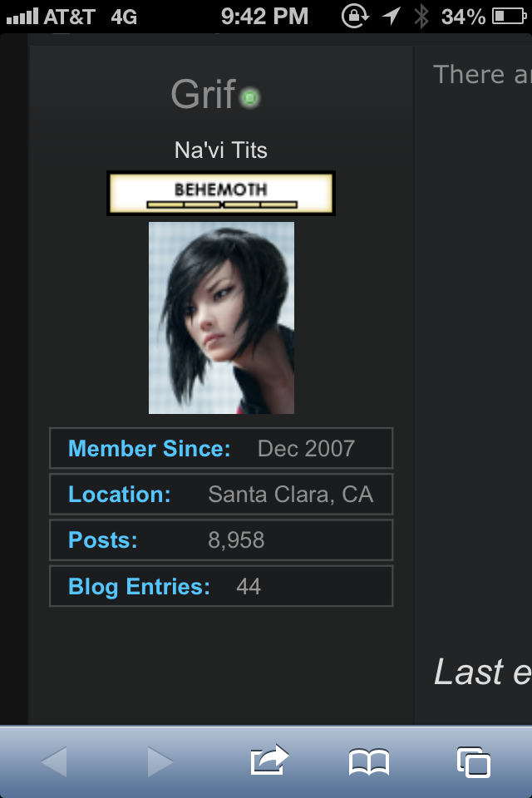Image resolution: width=532 pixels, height=798 pixels.
Task: Tap the Bluetooth status icon
Action: (x=421, y=17)
